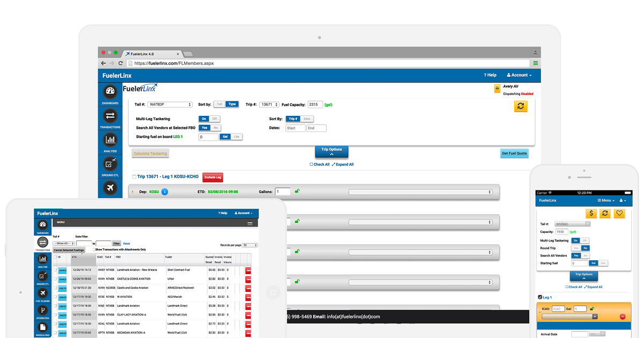Turn Multi-Leg Tankering Off on the laptop
644x338 pixels.
pos(215,119)
